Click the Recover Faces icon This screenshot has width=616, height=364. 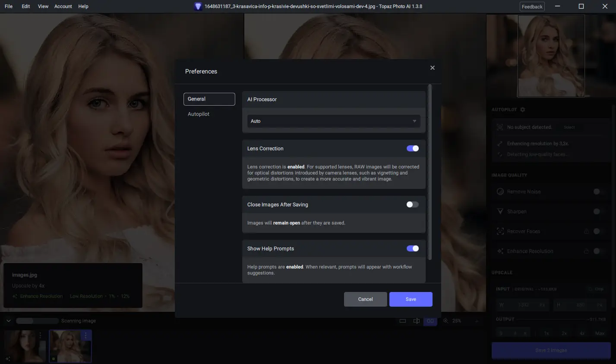(500, 231)
